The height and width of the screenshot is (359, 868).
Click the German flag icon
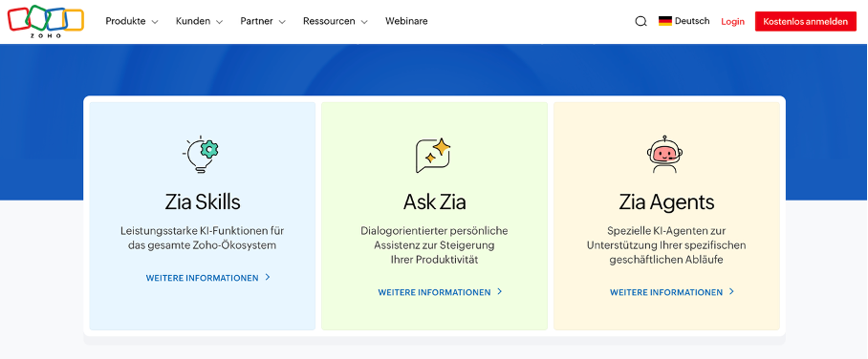664,21
